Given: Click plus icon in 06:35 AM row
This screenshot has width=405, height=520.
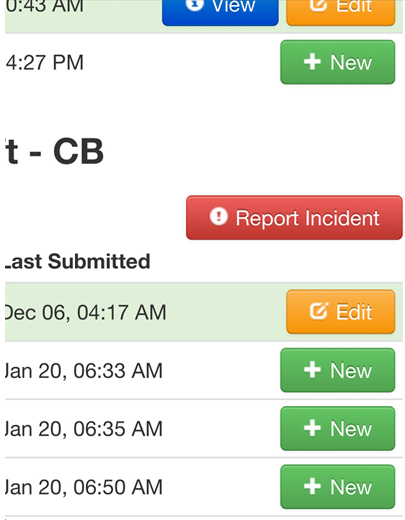Looking at the screenshot, I should (x=312, y=428).
